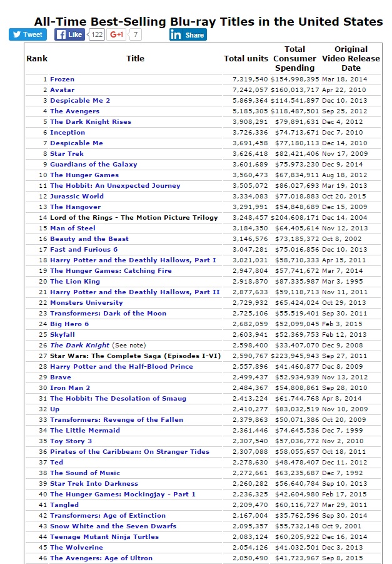The image size is (392, 564).
Task: Open Guardians of the Galaxy link
Action: (x=94, y=165)
